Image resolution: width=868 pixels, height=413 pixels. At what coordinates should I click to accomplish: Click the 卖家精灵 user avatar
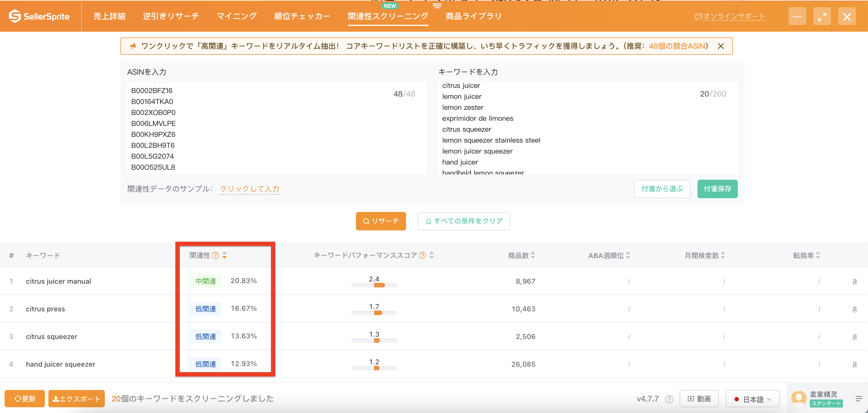click(799, 398)
